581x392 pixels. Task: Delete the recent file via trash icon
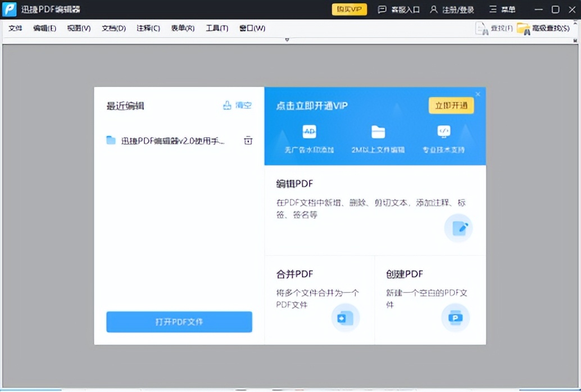pos(248,141)
